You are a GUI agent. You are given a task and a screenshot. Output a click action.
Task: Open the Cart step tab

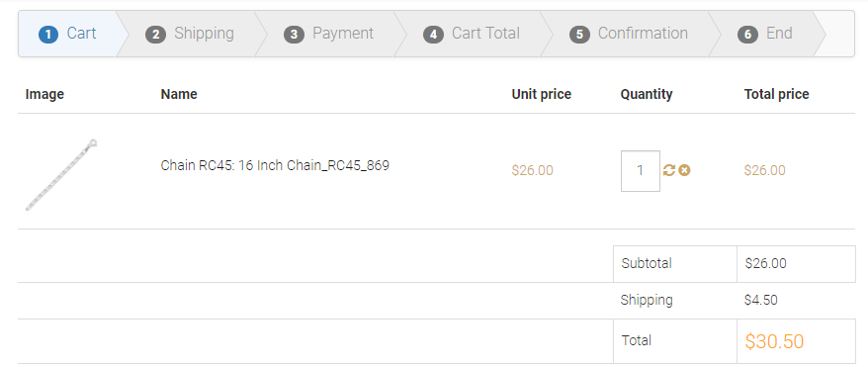tap(67, 34)
